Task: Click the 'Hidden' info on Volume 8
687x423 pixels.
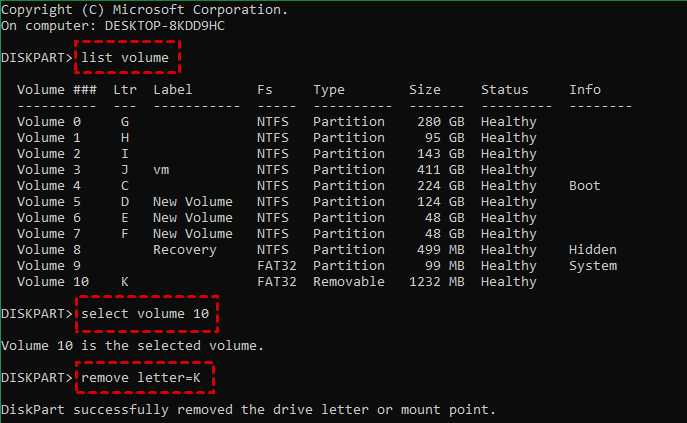Action: [x=593, y=250]
